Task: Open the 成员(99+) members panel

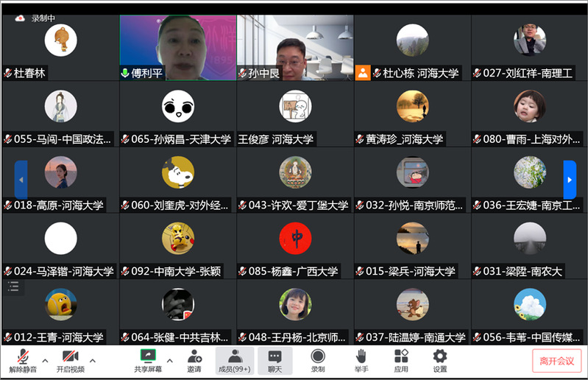Action: tap(235, 356)
